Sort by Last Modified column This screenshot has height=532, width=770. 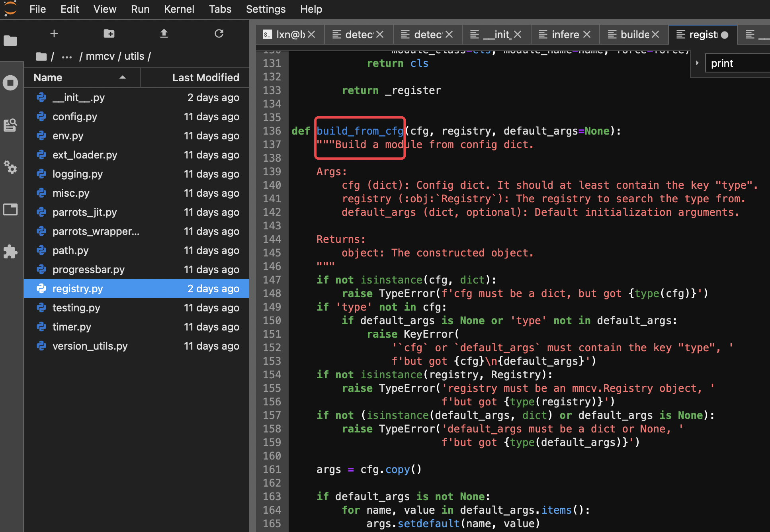click(205, 78)
